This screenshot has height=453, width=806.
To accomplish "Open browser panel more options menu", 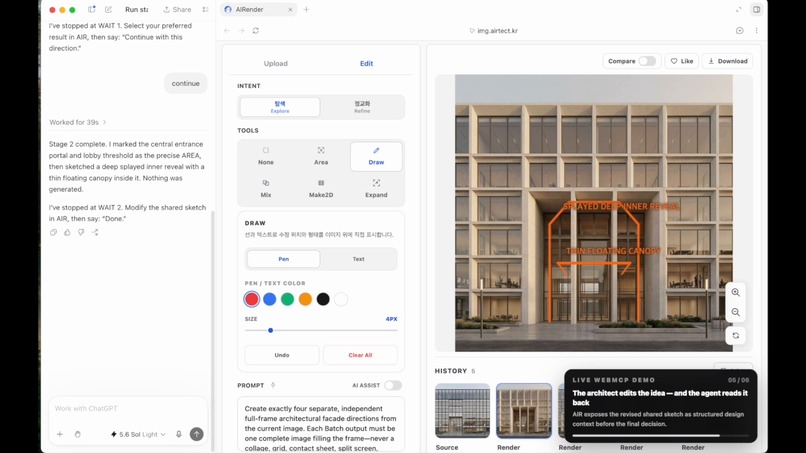I will [x=756, y=30].
